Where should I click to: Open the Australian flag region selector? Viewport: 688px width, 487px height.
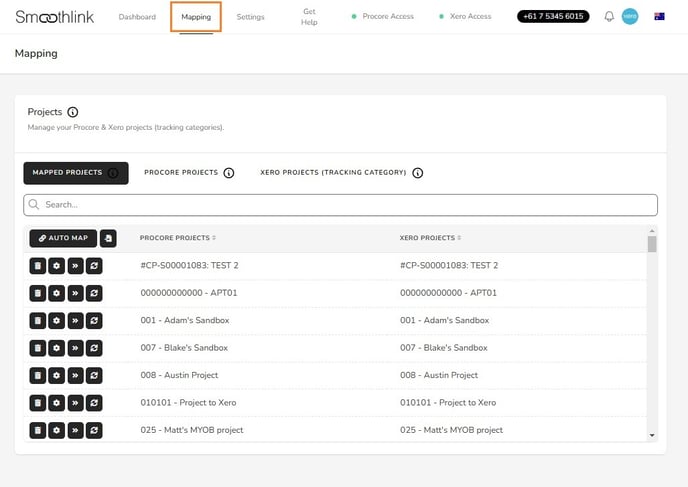point(660,17)
